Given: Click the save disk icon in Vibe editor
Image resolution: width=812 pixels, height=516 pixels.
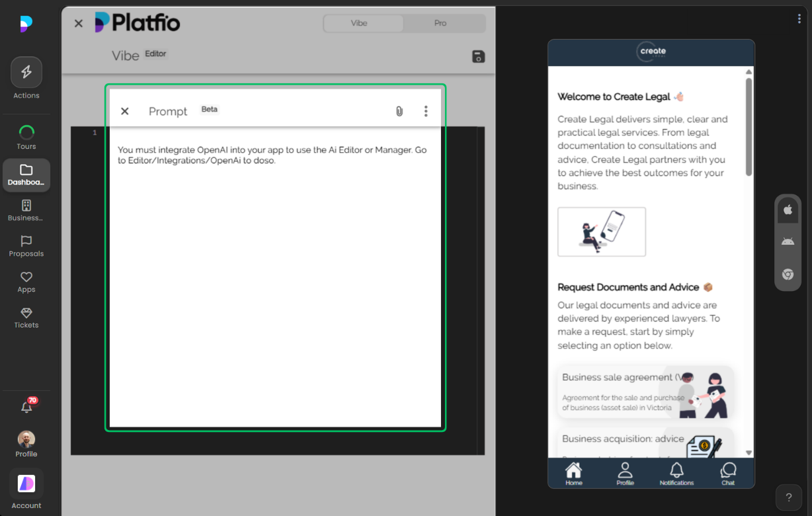Looking at the screenshot, I should click(479, 57).
